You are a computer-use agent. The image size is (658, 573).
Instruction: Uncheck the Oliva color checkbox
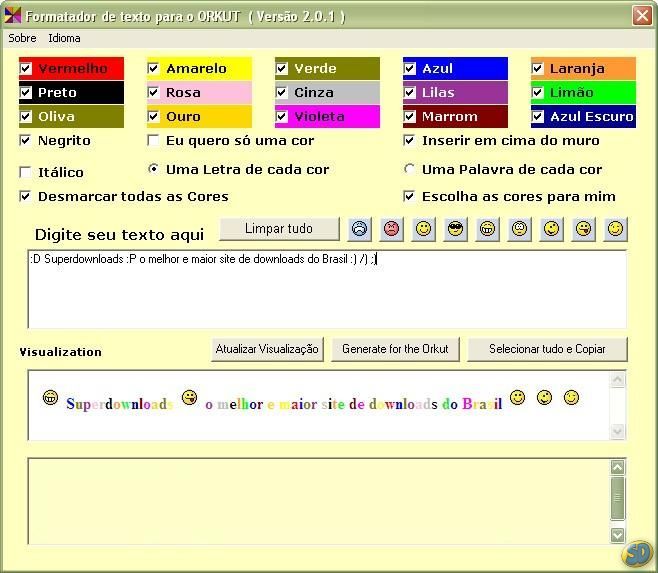coord(26,116)
